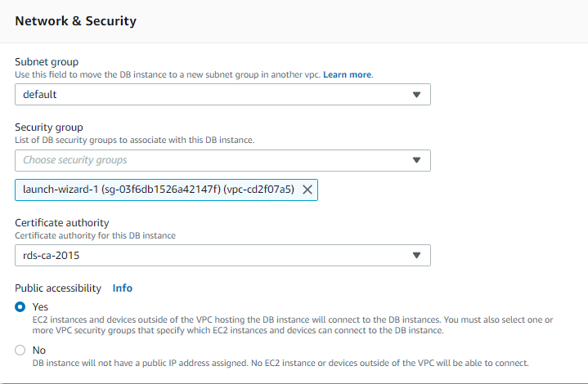Viewport: 588px width, 384px height.
Task: Open the Learn more link
Action: (x=348, y=74)
